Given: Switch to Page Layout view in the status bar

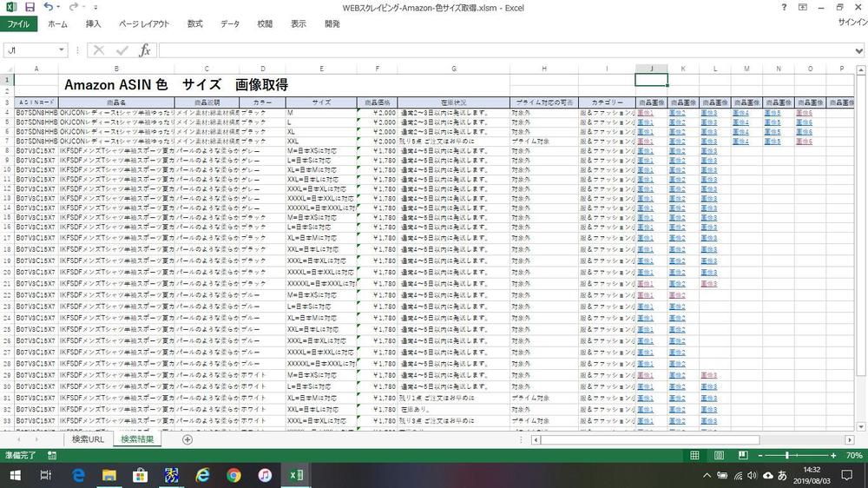Looking at the screenshot, I should pyautogui.click(x=719, y=455).
